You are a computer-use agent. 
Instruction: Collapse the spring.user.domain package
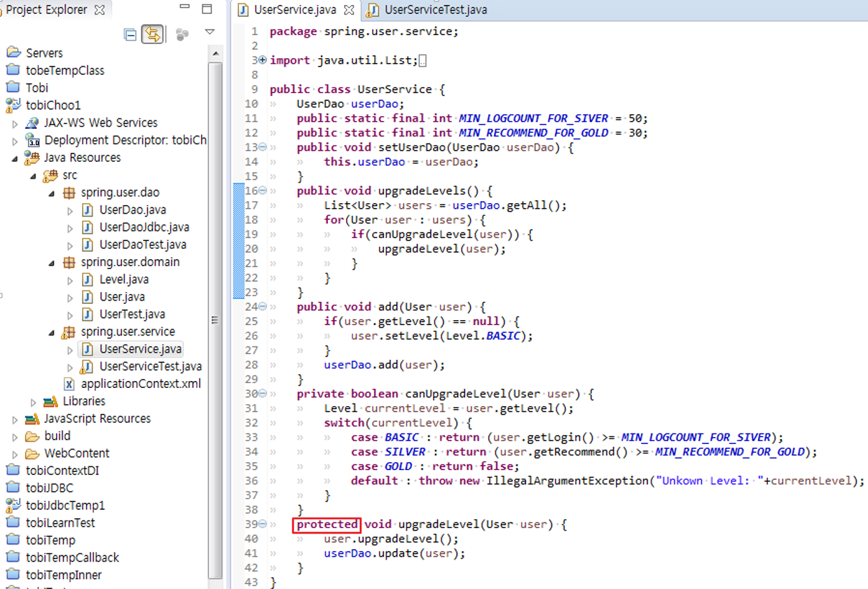[52, 263]
